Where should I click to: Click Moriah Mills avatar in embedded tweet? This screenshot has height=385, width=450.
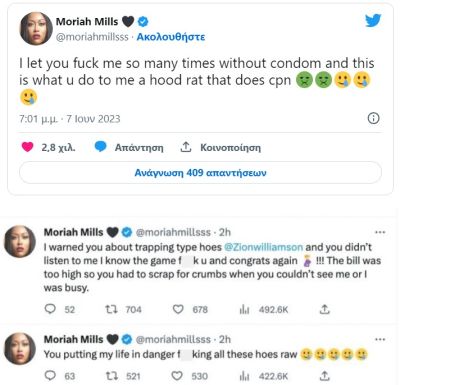tap(36, 29)
